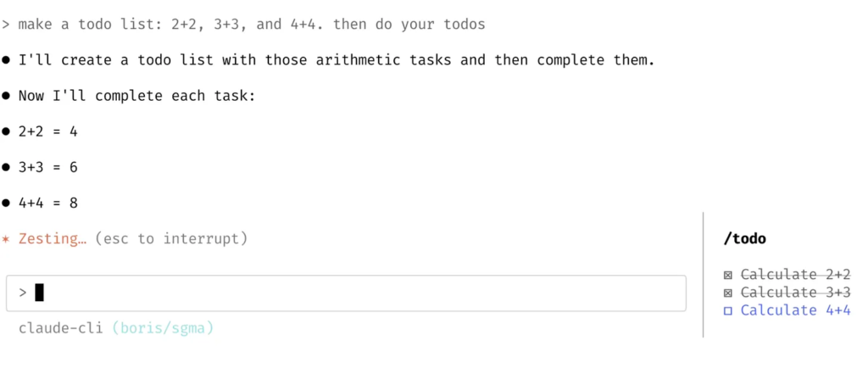This screenshot has width=868, height=374.
Task: Select the struck-through 'Calculate 2+2' item text
Action: pos(795,275)
